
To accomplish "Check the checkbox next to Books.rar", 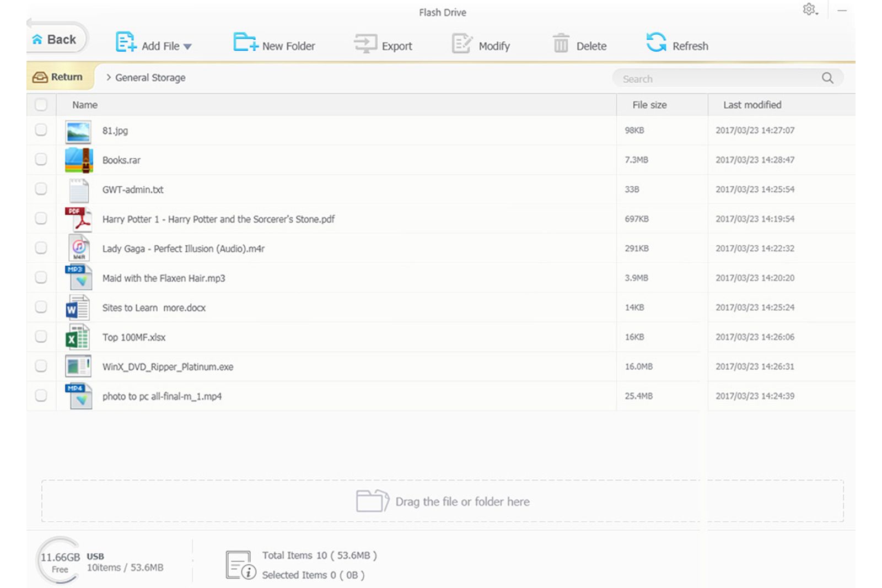I will pyautogui.click(x=41, y=160).
